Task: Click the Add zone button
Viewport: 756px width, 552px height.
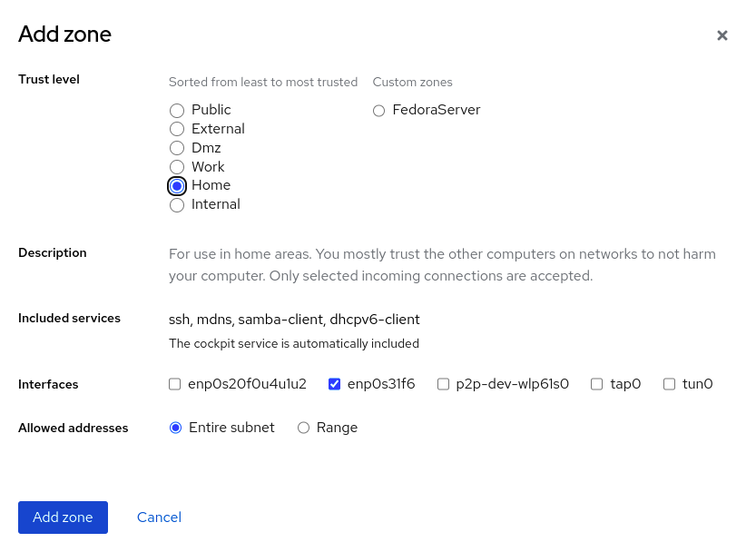Action: pos(63,517)
